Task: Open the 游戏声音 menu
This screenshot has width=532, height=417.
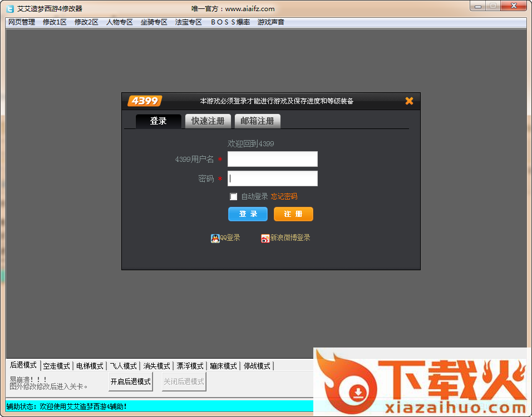Action: click(x=271, y=22)
